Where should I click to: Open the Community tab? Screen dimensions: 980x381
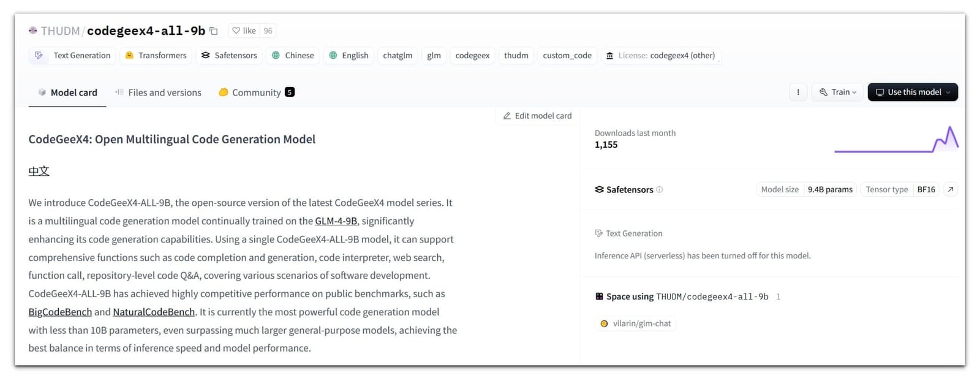(256, 92)
